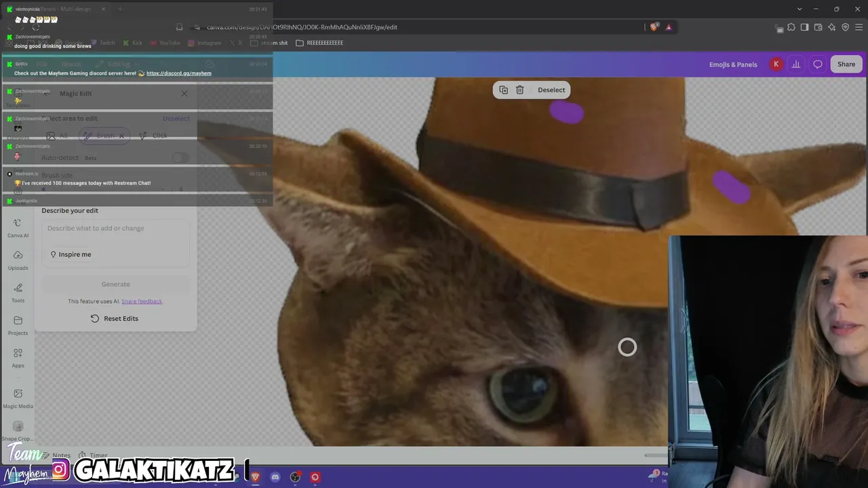The width and height of the screenshot is (868, 488).
Task: Open the REEEEEEEEEEE bookmarks folder
Action: [x=319, y=43]
